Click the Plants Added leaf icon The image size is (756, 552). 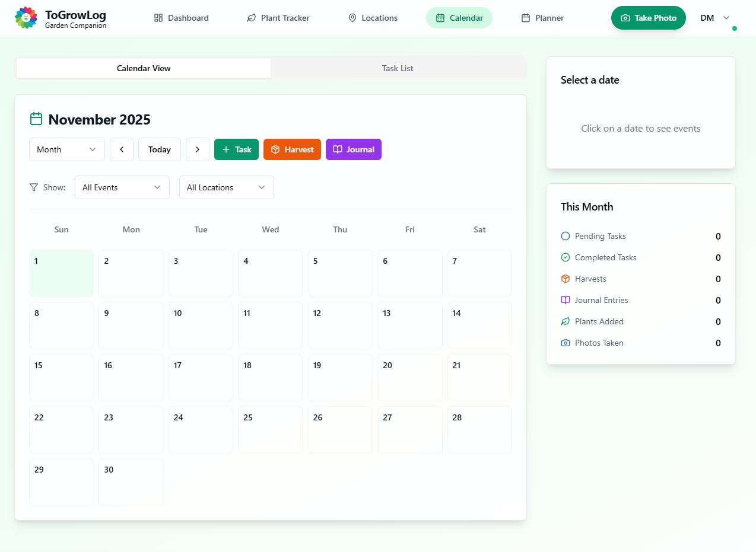(x=565, y=321)
